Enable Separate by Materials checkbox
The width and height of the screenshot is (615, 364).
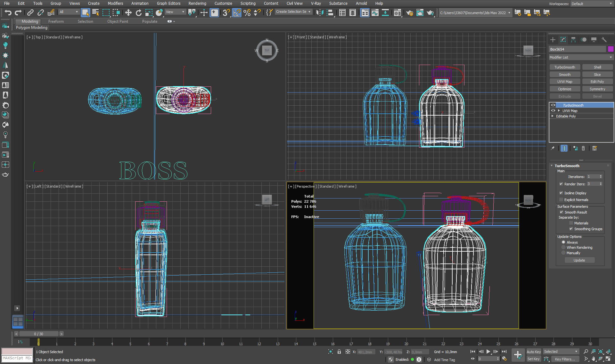[x=571, y=223]
